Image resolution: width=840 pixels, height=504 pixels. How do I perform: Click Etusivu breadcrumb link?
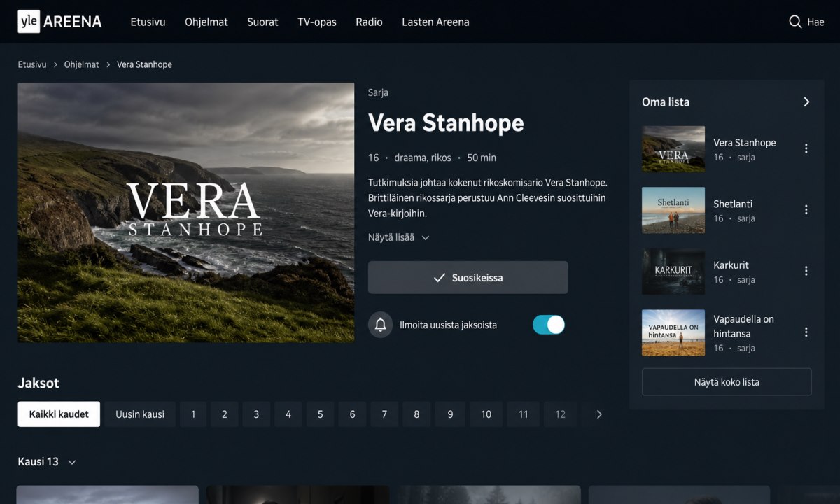click(32, 64)
